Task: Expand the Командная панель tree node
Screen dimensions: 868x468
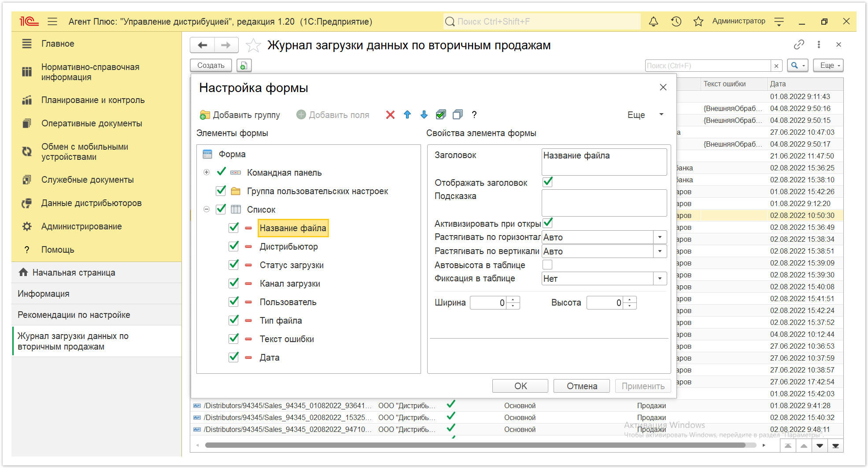Action: (207, 172)
